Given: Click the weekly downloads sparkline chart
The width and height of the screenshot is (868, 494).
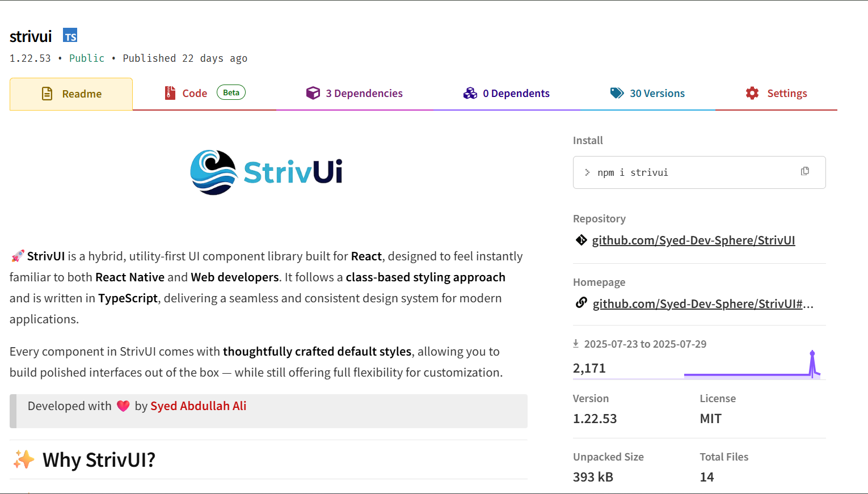Looking at the screenshot, I should coord(752,366).
